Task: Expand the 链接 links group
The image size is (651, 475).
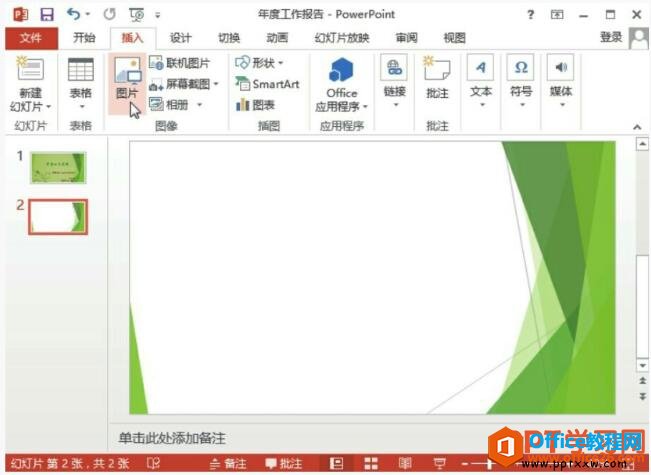Action: point(394,81)
